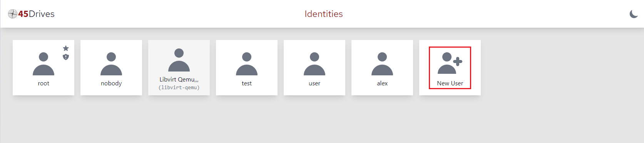
Task: Click the 45Drives logo
Action: point(31,14)
